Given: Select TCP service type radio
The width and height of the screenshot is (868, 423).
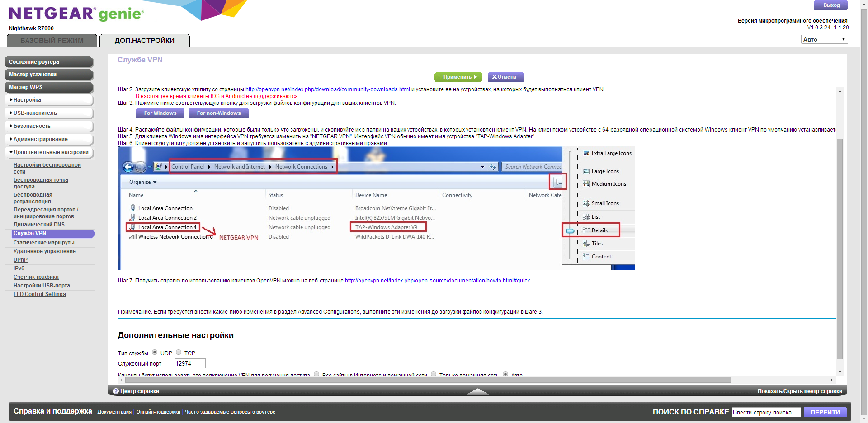Looking at the screenshot, I should [x=179, y=352].
